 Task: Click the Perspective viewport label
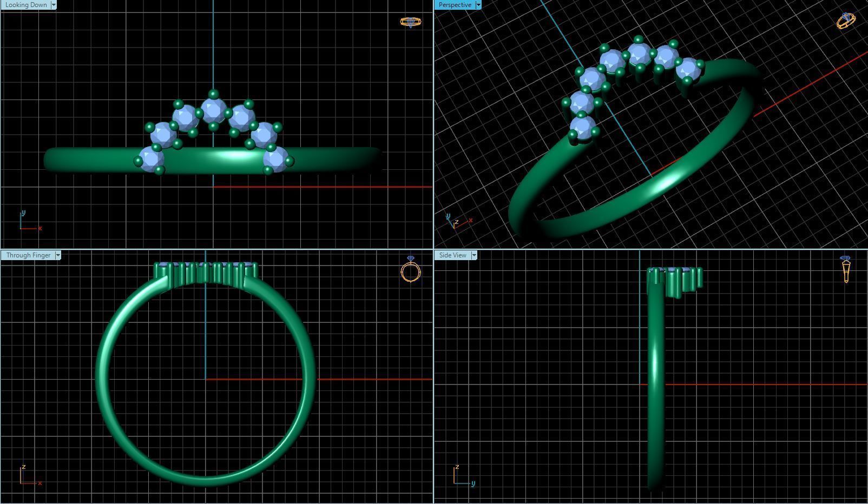pyautogui.click(x=455, y=5)
